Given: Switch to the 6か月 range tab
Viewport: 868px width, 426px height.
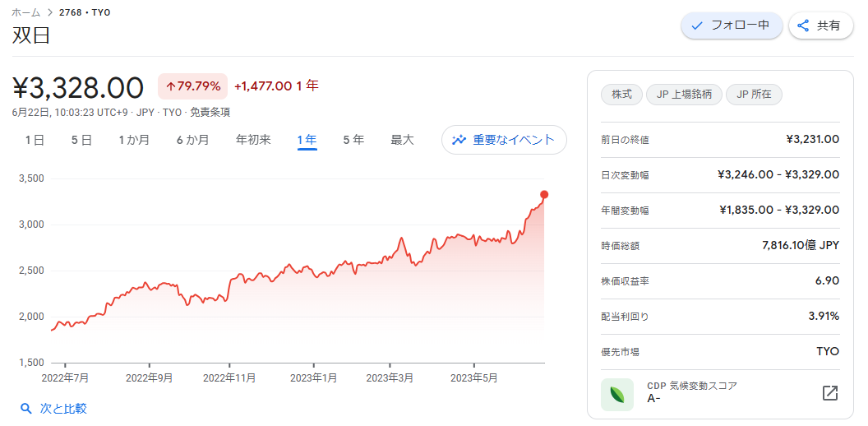Looking at the screenshot, I should tap(192, 140).
